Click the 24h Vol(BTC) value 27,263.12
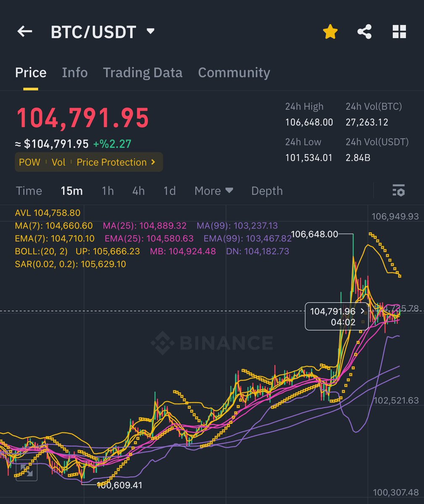424x504 pixels. coord(367,122)
